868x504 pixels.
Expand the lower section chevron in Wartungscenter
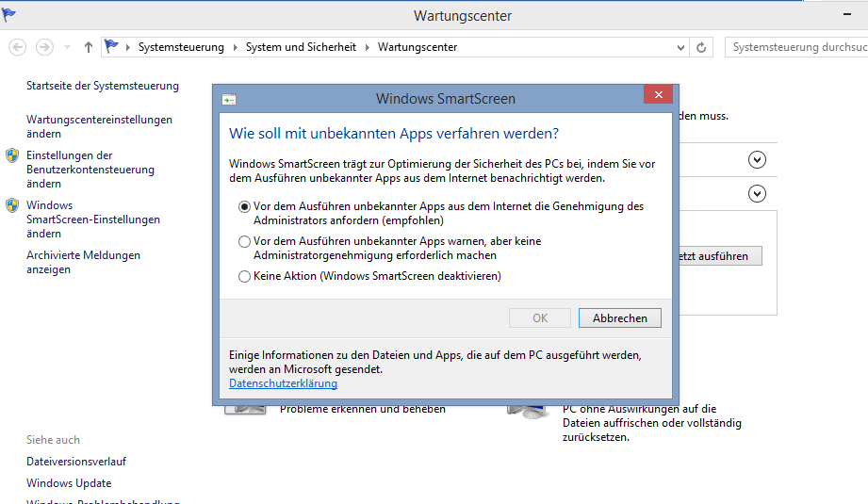tap(757, 194)
